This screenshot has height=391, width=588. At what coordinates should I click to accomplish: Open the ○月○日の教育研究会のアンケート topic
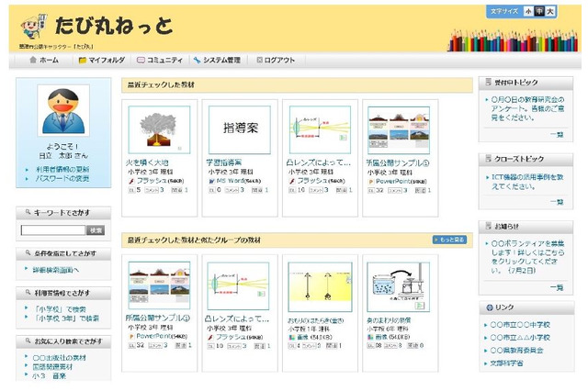[x=527, y=108]
